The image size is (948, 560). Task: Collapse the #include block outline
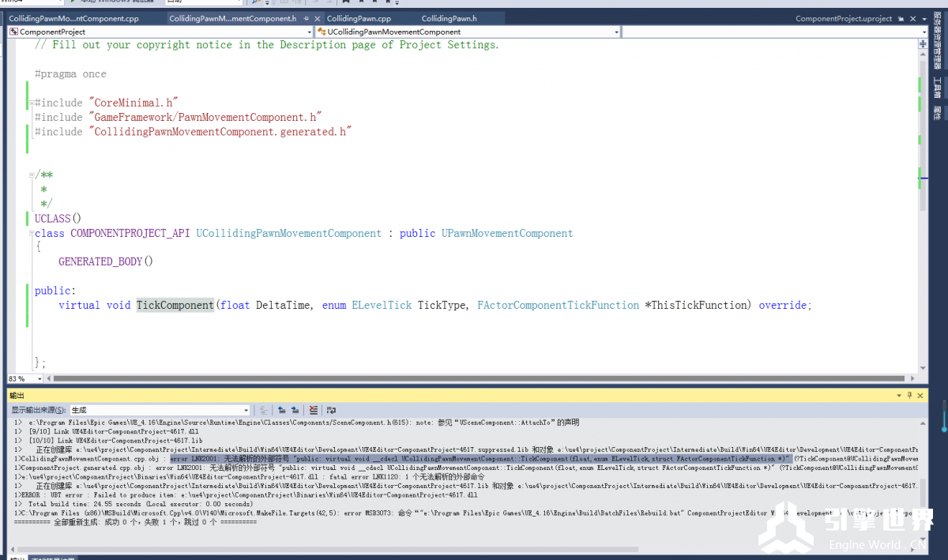[x=31, y=103]
